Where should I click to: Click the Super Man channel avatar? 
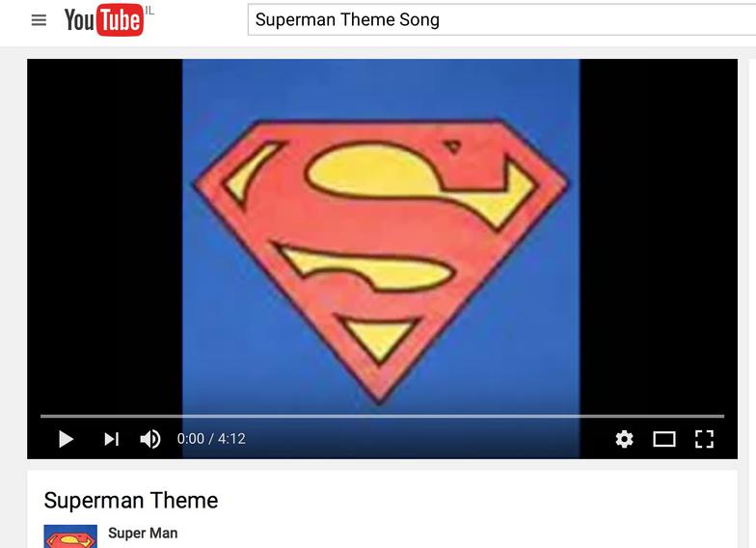tap(70, 536)
